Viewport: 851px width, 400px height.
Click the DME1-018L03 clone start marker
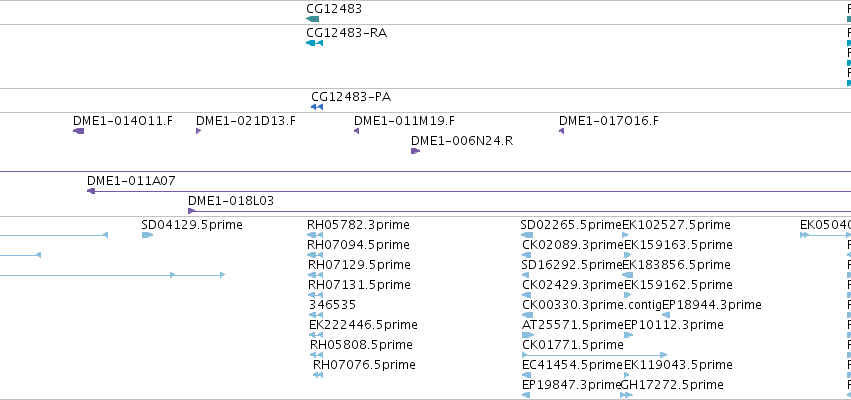[x=191, y=211]
